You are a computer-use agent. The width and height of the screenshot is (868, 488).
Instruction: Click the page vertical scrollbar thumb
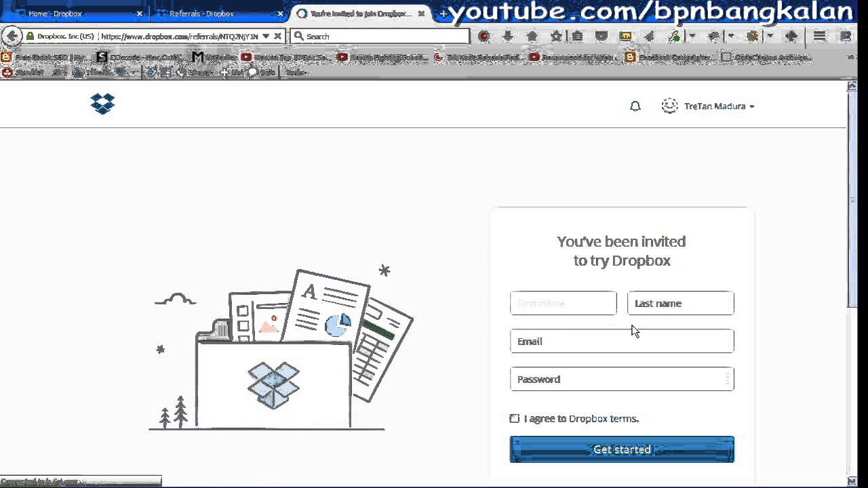[x=852, y=200]
